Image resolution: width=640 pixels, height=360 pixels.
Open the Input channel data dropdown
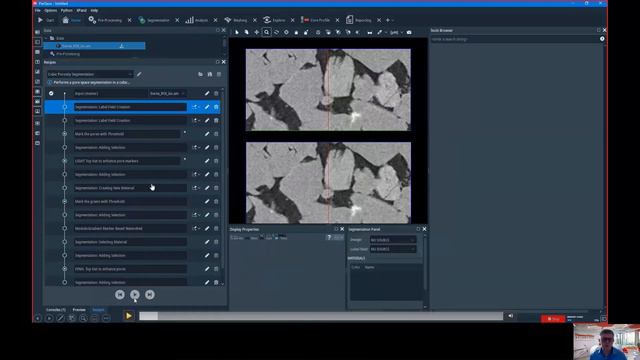tap(167, 93)
